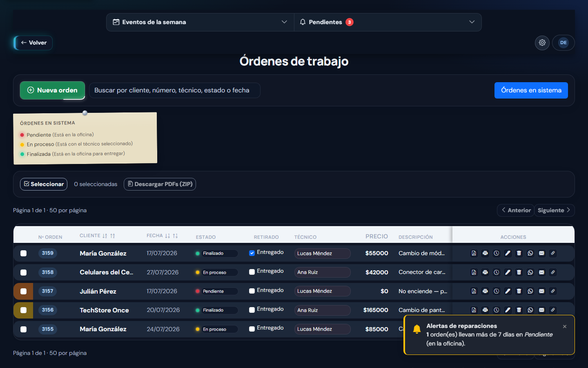The height and width of the screenshot is (368, 588).
Task: Email order 3157 with the envelope icon
Action: (541, 291)
